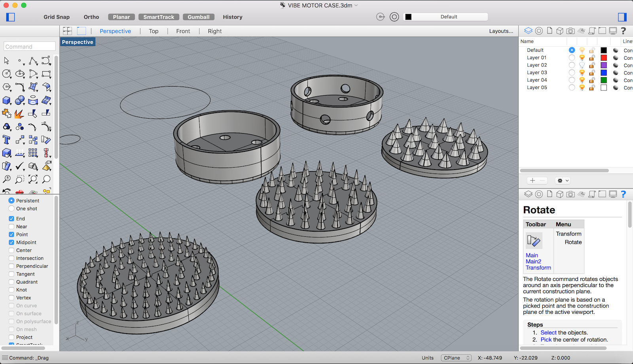Toggle Grid Snap in the toolbar
Image resolution: width=633 pixels, height=364 pixels.
tap(57, 17)
